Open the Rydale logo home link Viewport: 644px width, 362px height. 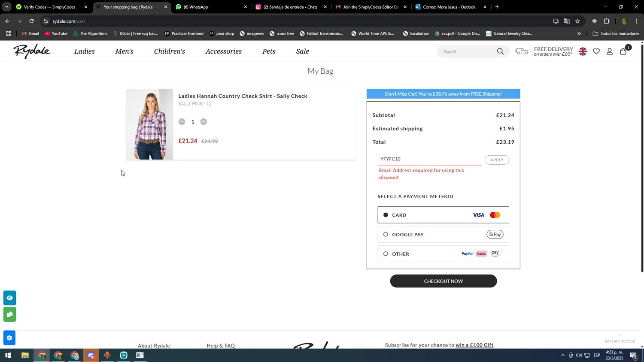[32, 51]
